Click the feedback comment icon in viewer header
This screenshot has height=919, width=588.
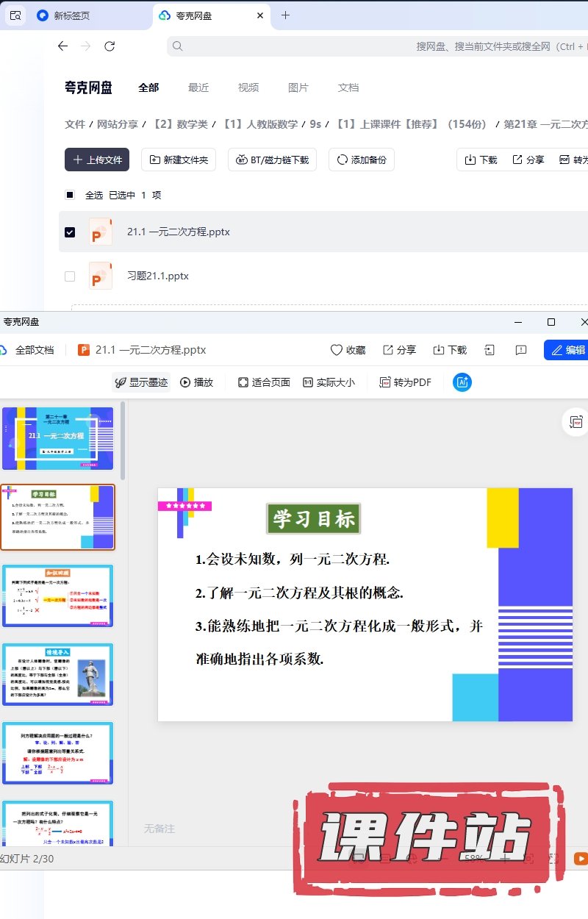[521, 350]
